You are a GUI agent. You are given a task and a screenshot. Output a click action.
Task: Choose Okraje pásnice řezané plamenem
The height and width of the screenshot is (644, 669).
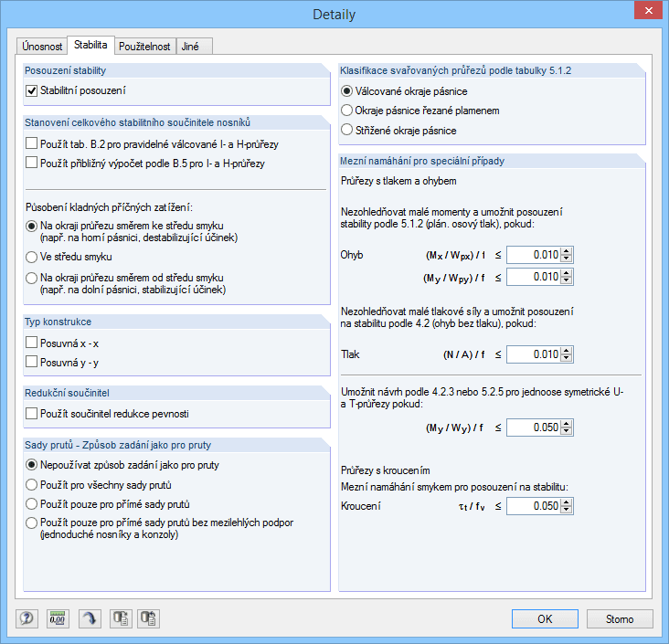coord(347,111)
